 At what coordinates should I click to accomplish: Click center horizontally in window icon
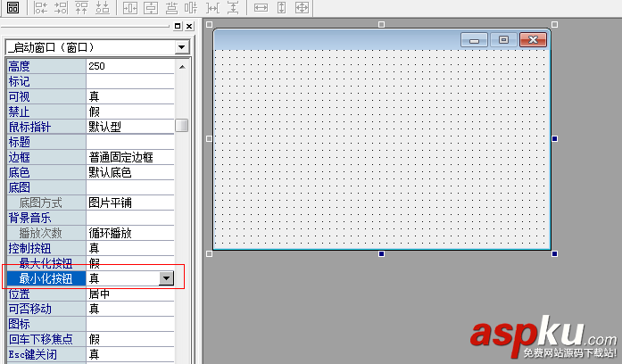pyautogui.click(x=129, y=7)
